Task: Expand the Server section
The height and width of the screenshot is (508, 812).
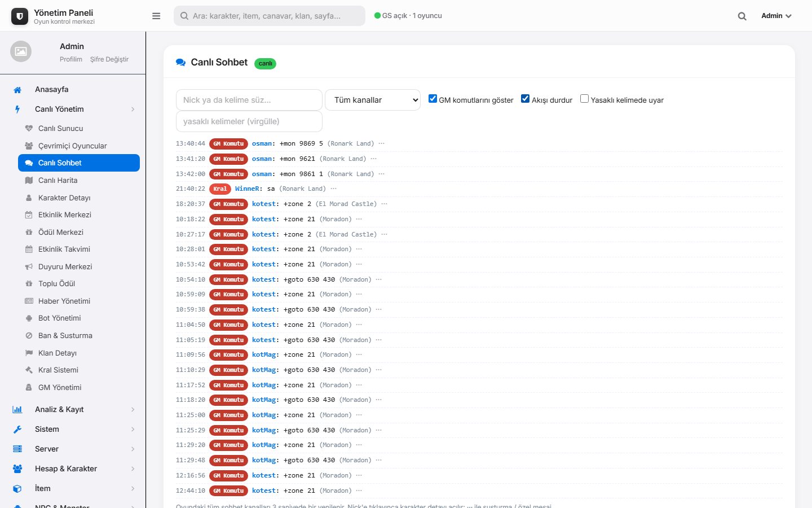Action: pyautogui.click(x=73, y=449)
